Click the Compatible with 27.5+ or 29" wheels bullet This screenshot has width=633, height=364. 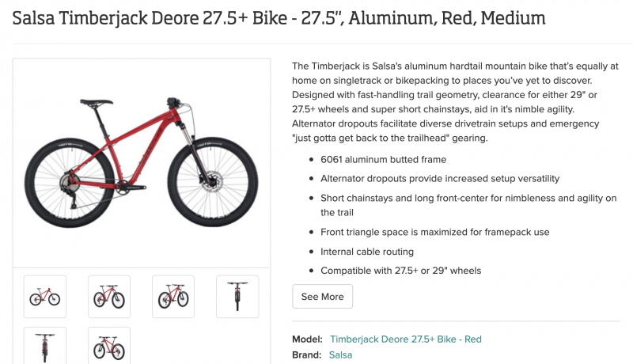pyautogui.click(x=400, y=271)
